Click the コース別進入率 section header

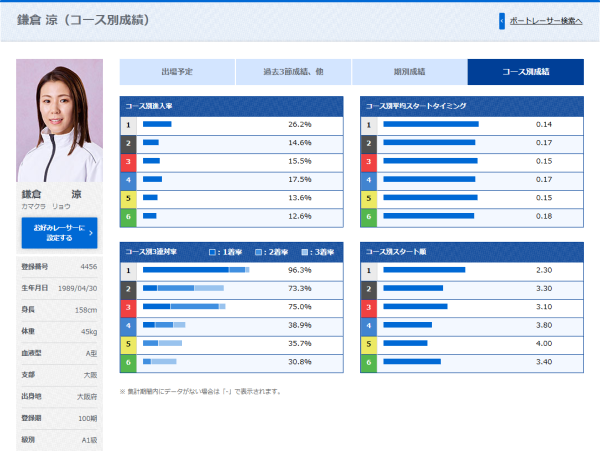pyautogui.click(x=232, y=106)
